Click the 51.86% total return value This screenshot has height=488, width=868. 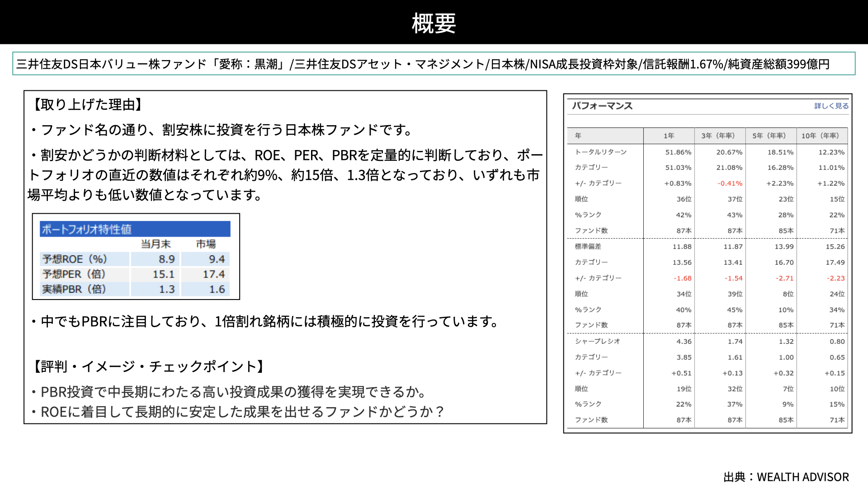coord(678,152)
